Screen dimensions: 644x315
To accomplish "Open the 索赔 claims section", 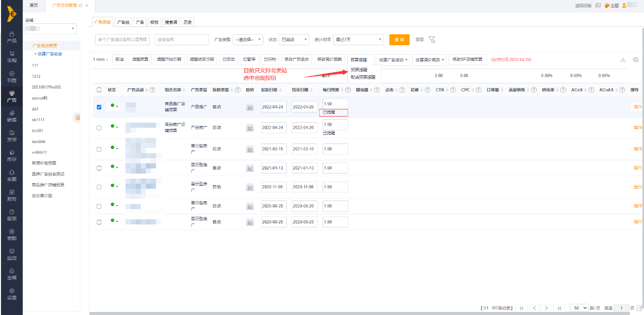I will click(x=11, y=234).
